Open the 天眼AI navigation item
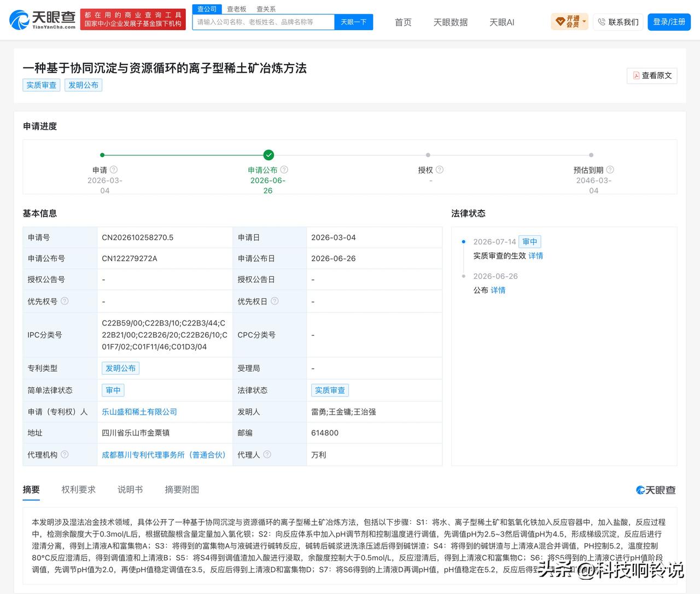This screenshot has height=594, width=700. pyautogui.click(x=501, y=22)
